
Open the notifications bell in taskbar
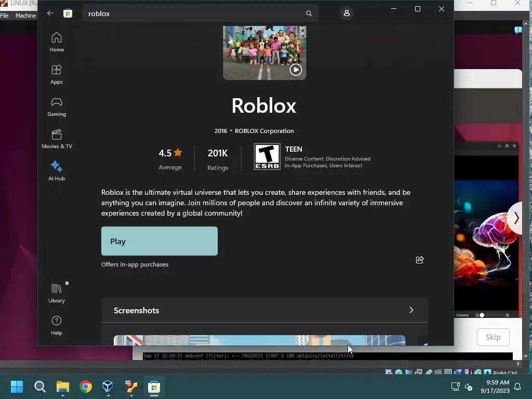[518, 387]
